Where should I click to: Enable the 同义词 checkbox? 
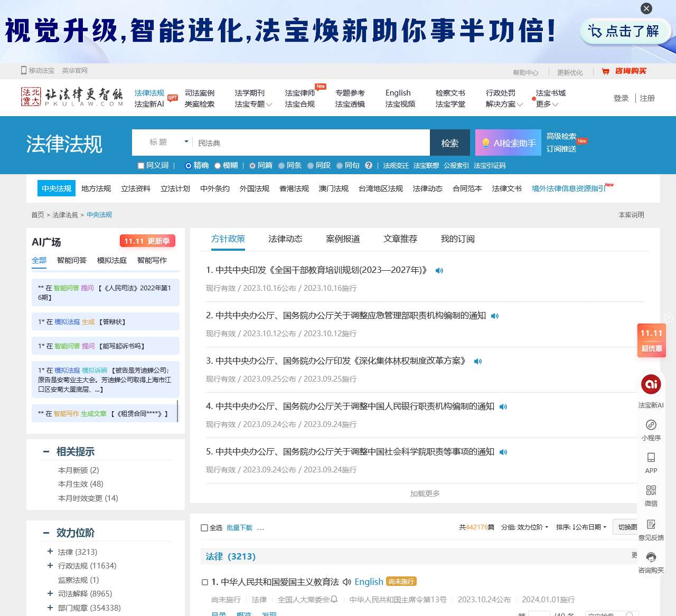pos(141,166)
